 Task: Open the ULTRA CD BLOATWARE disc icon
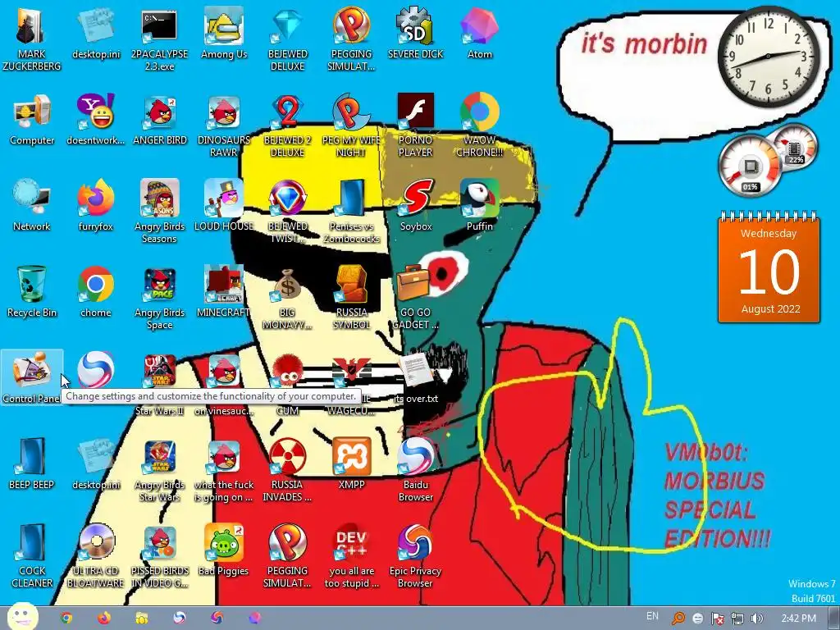95,557
